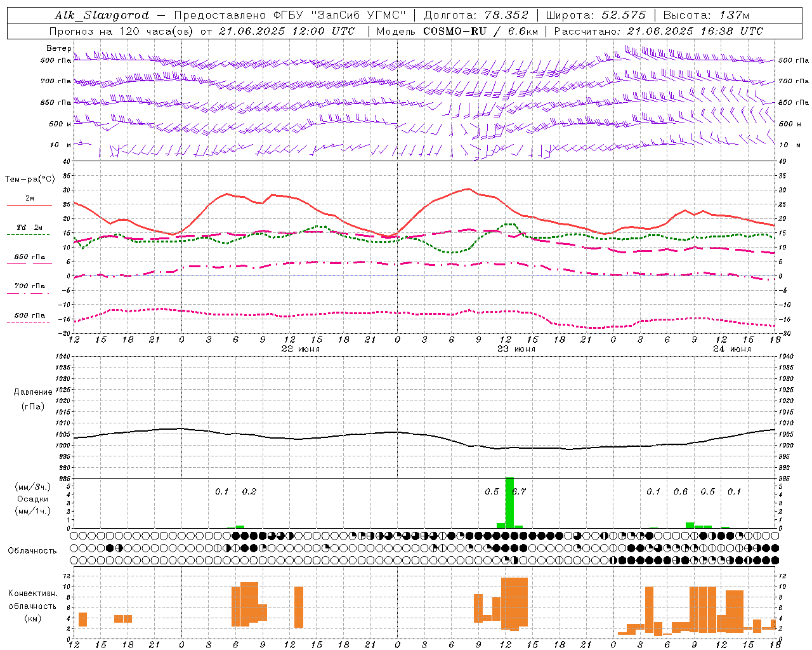812x650 pixels.
Task: Click the forecast line Прогноз на 120 часа(ов)
Action: [x=122, y=31]
